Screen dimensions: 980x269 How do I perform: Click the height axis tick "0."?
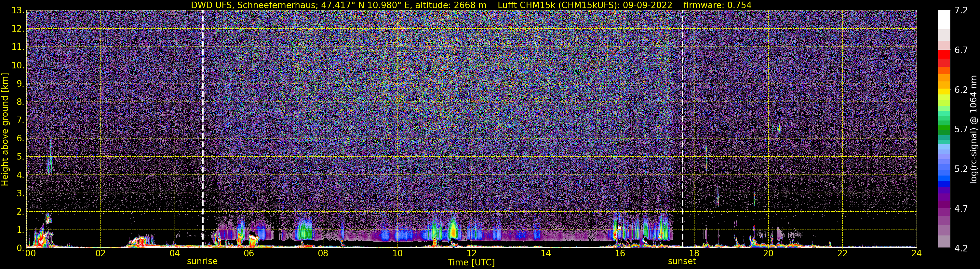20,248
